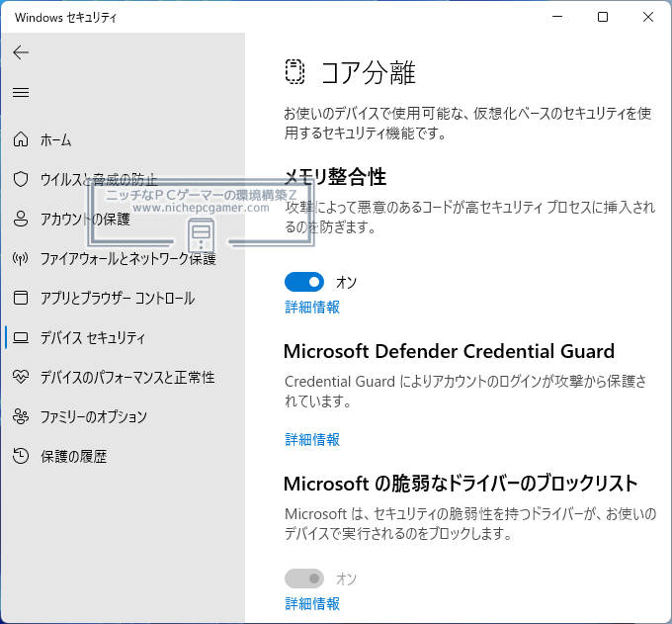672x624 pixels.
Task: Open デバイスのパフォーマンスと正常性 page
Action: [127, 378]
